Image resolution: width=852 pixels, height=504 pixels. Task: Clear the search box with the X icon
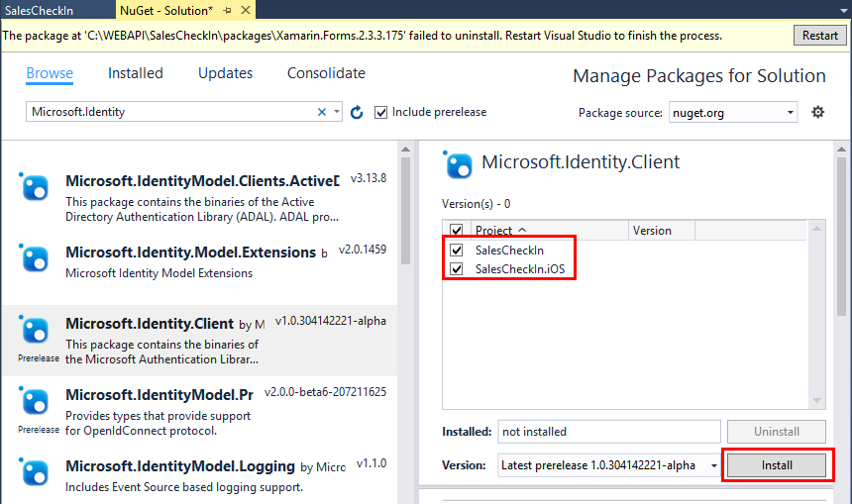[x=322, y=112]
